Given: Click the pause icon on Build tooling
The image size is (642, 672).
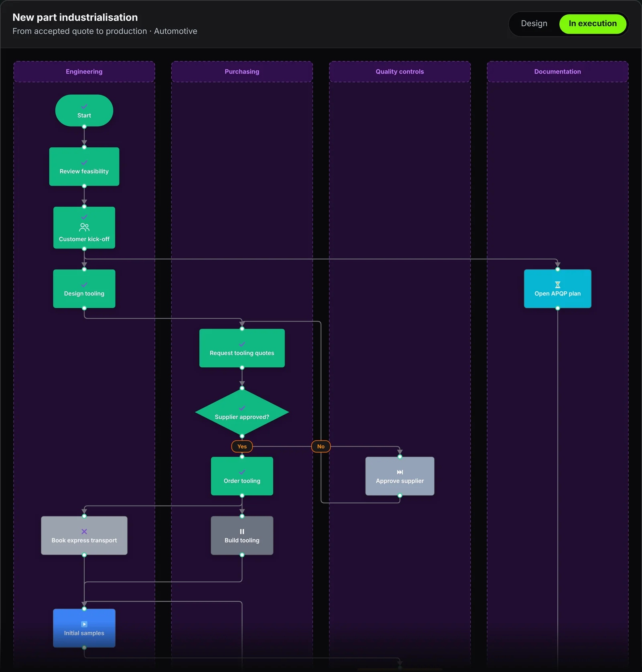Looking at the screenshot, I should click(x=242, y=531).
